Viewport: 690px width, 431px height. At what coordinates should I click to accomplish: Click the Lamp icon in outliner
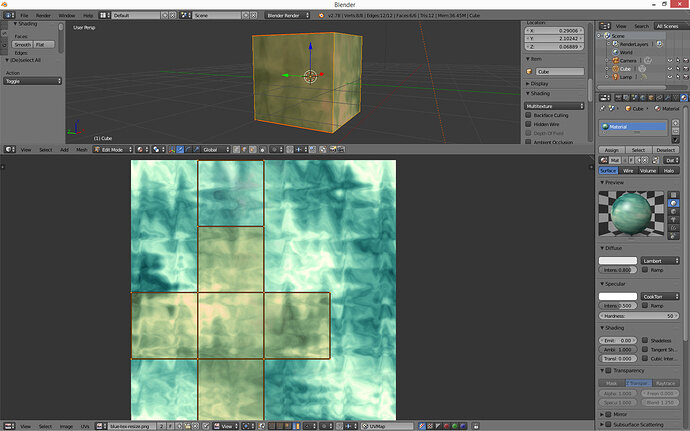pos(616,77)
